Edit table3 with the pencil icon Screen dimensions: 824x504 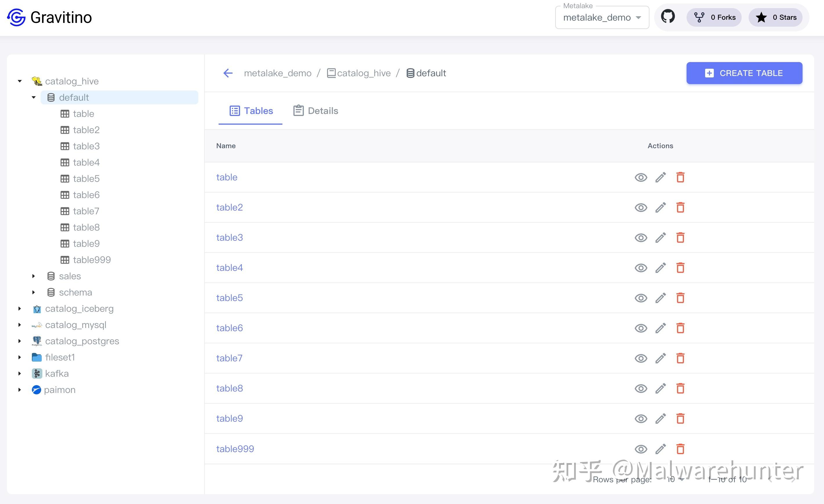660,238
